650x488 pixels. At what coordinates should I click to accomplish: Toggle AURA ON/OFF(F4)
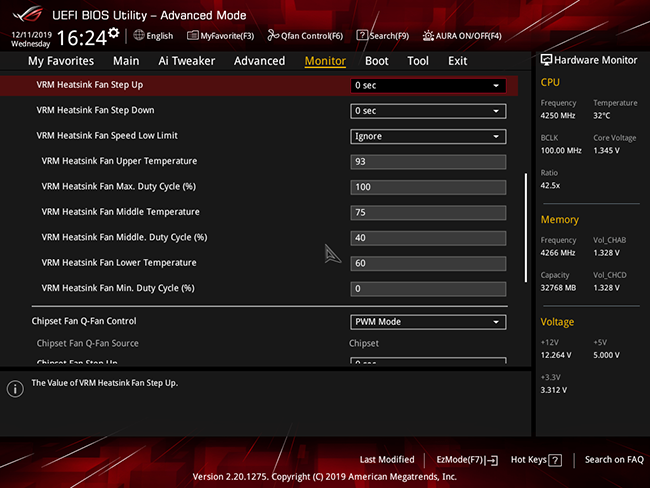tap(462, 36)
